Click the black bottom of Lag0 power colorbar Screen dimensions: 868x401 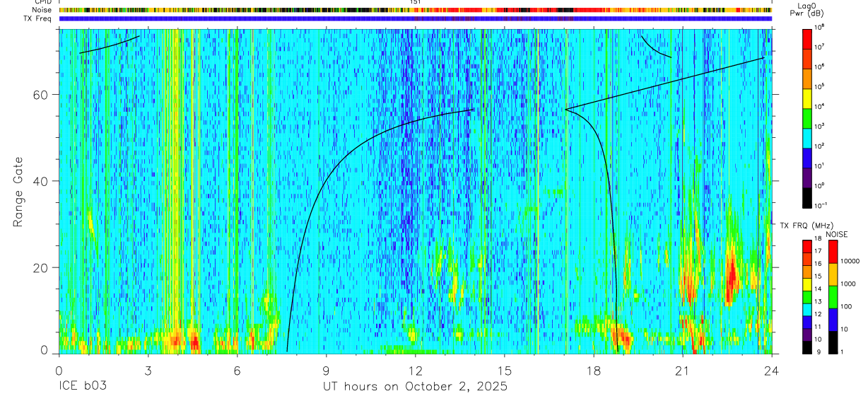pos(807,197)
